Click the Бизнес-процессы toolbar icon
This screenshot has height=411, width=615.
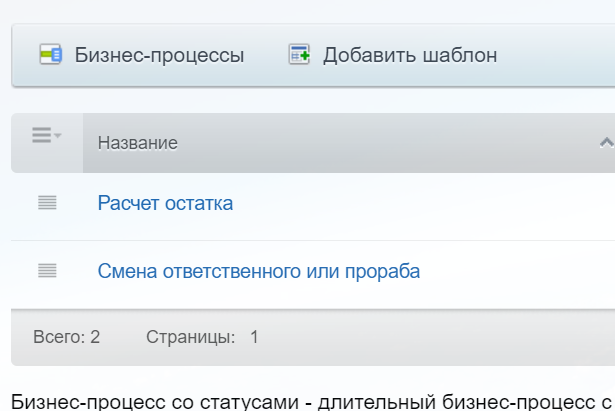pos(50,54)
